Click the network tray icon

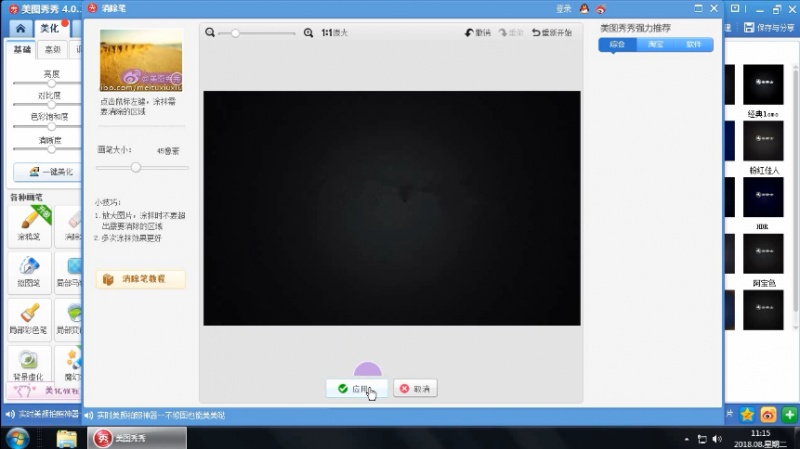tap(702, 439)
